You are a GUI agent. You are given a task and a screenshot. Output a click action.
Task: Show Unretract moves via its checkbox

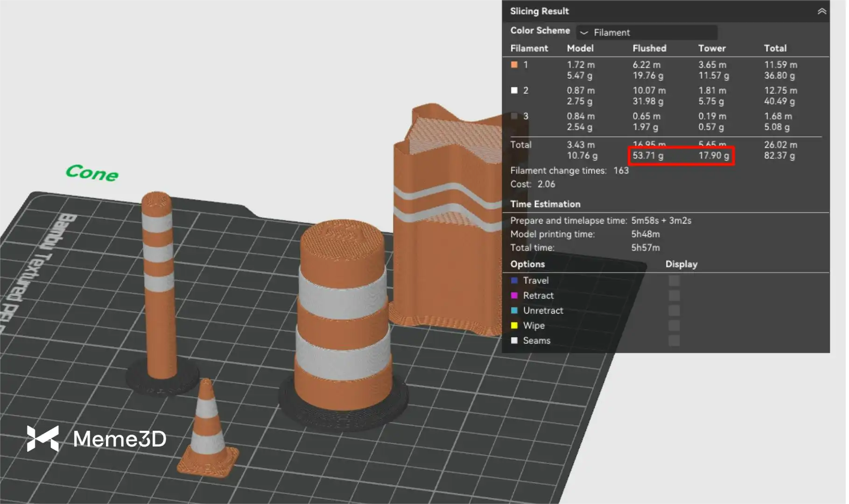click(x=674, y=310)
